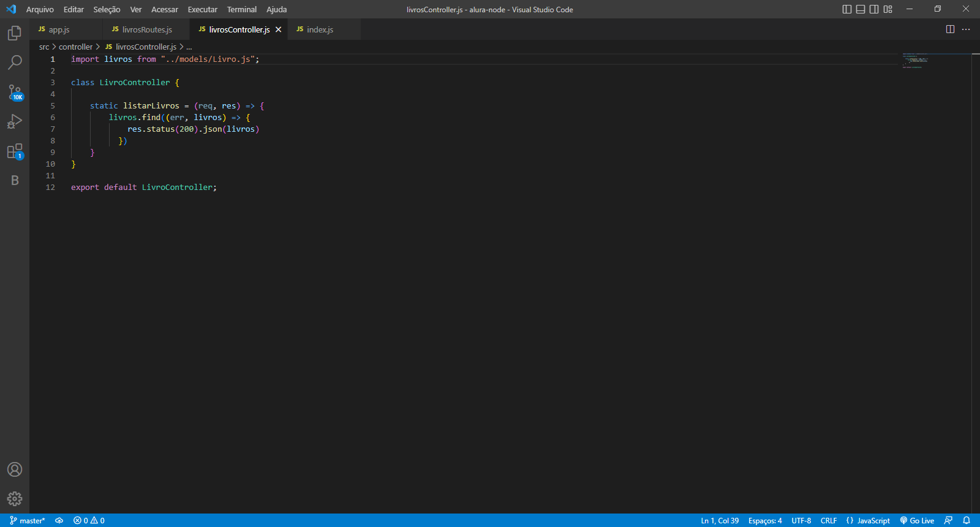Screen dimensions: 980x527
Task: Open the Manage gear menu
Action: tap(15, 499)
